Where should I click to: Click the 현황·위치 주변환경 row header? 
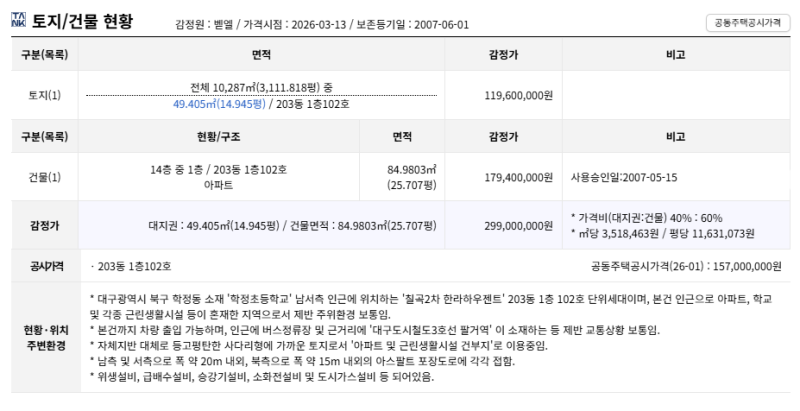46,338
